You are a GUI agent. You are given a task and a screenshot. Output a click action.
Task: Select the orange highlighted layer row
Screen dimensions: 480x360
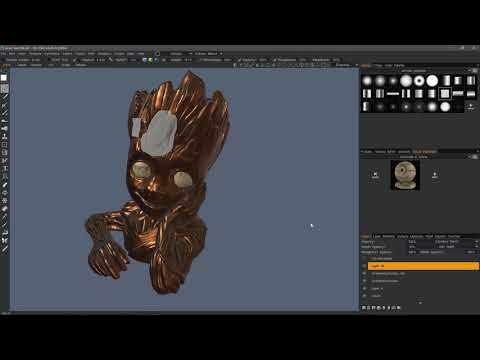pos(423,266)
